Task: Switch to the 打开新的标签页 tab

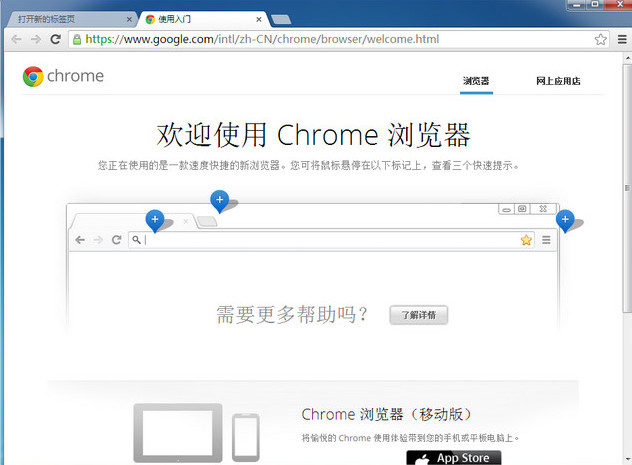Action: point(71,19)
